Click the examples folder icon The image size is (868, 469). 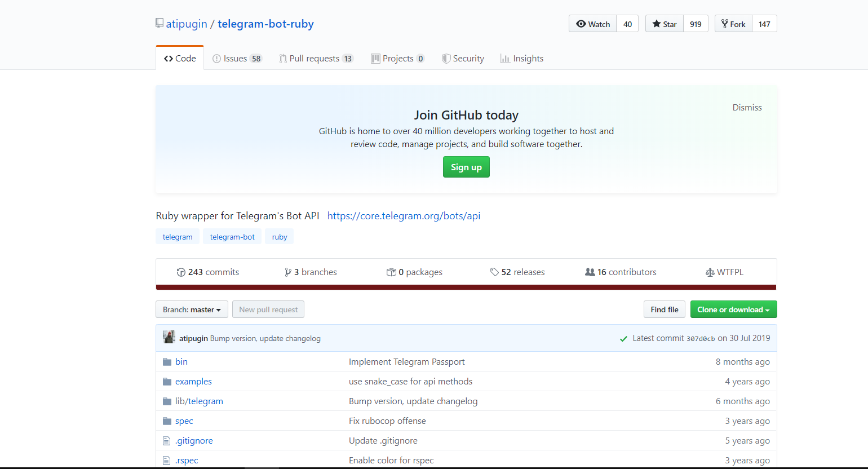point(167,382)
